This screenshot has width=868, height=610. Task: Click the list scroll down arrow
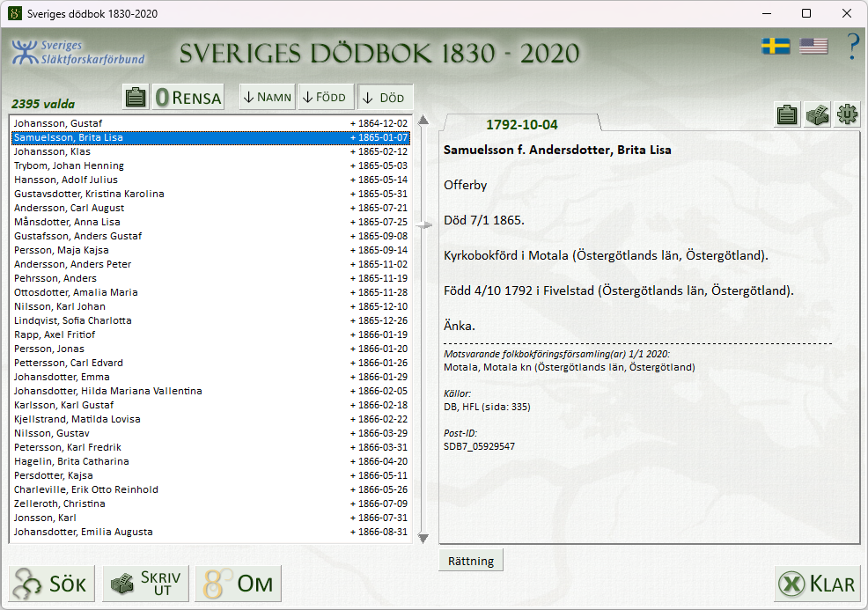[423, 538]
